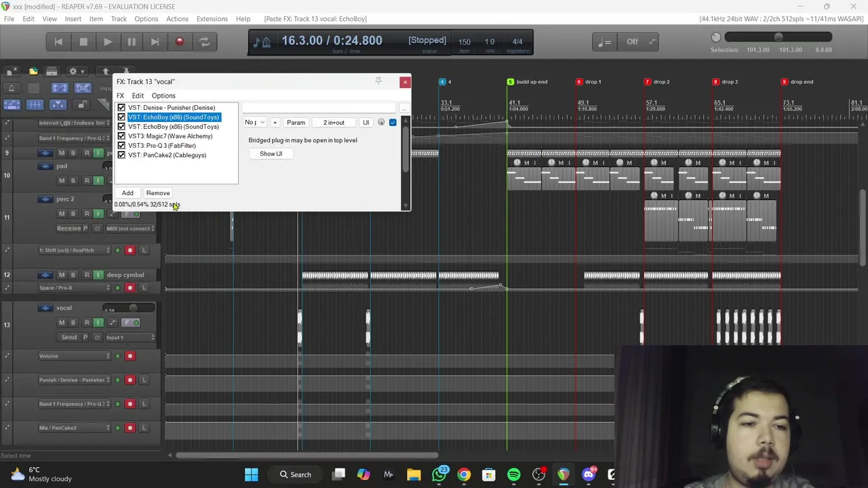Image resolution: width=868 pixels, height=488 pixels.
Task: Click the Undo arrow toolbar icon
Action: tap(105, 71)
